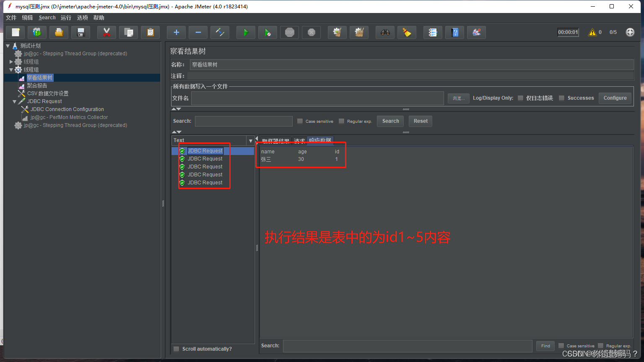Open tree search with binoculars icon
This screenshot has height=362, width=644.
[x=385, y=32]
